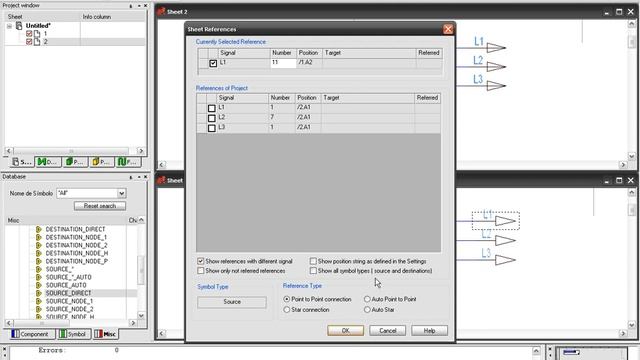This screenshot has width=640, height=360.
Task: Open the last F... project window tab
Action: 128,162
